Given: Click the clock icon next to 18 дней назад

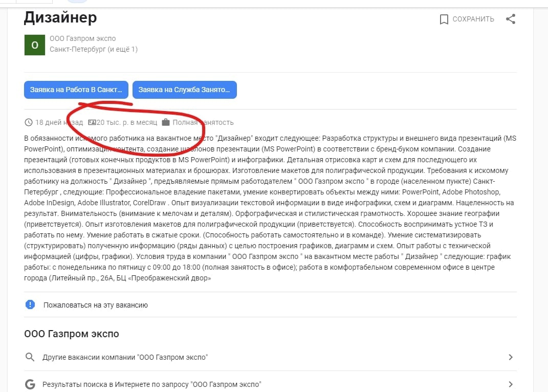Looking at the screenshot, I should (x=29, y=122).
